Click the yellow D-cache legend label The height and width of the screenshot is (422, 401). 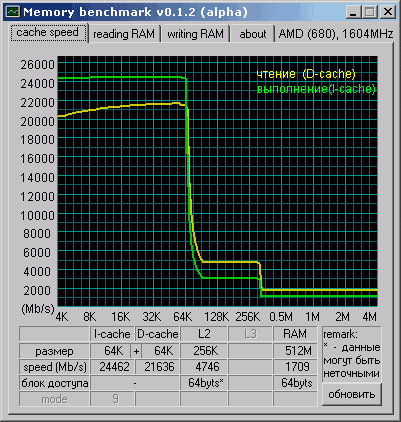point(306,74)
